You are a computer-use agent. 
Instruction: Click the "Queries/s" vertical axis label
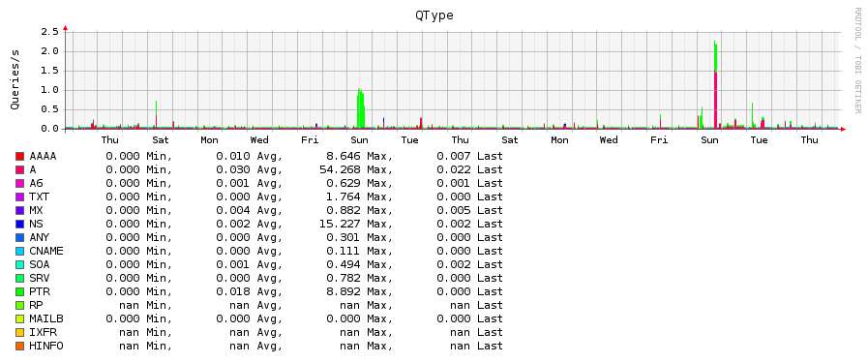click(15, 79)
